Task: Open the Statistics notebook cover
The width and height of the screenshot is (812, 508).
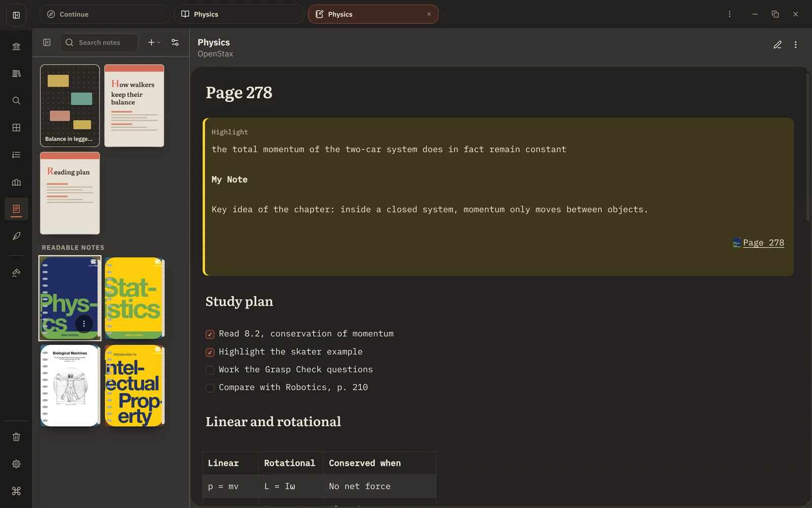Action: point(134,298)
